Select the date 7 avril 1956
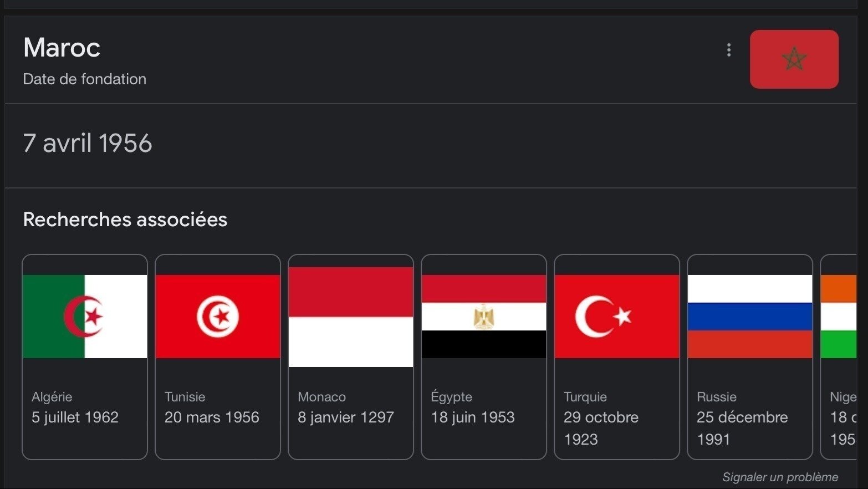868x489 pixels. click(88, 143)
